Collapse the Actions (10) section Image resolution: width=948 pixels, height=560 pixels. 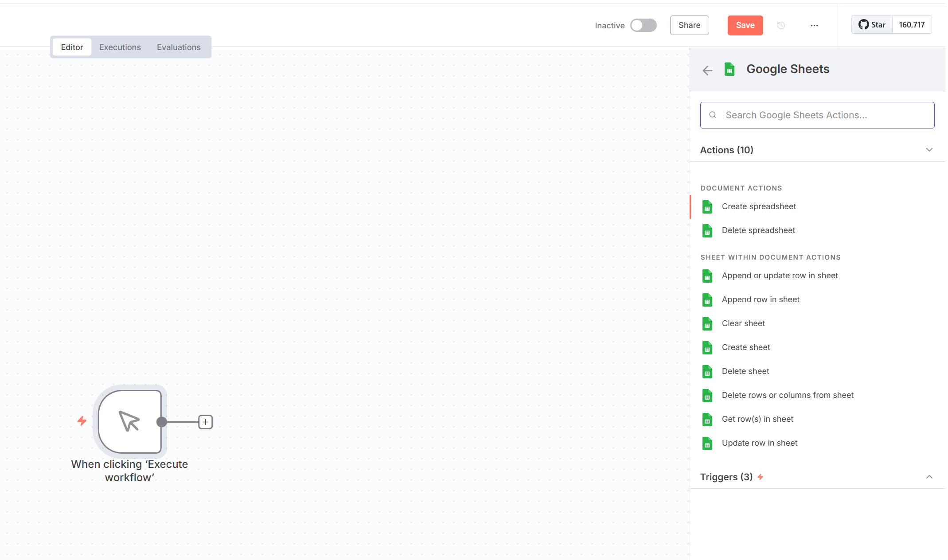929,150
